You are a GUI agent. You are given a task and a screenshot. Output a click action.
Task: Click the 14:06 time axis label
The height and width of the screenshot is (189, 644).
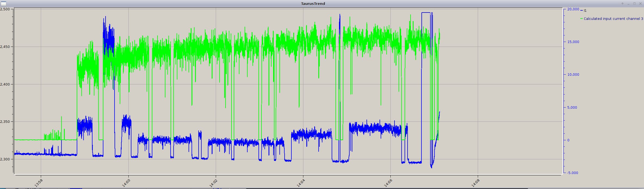click(x=388, y=183)
